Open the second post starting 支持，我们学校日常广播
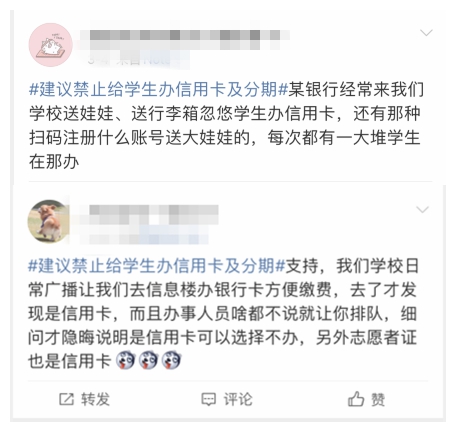Screen dimensions: 456x432 [x=223, y=313]
